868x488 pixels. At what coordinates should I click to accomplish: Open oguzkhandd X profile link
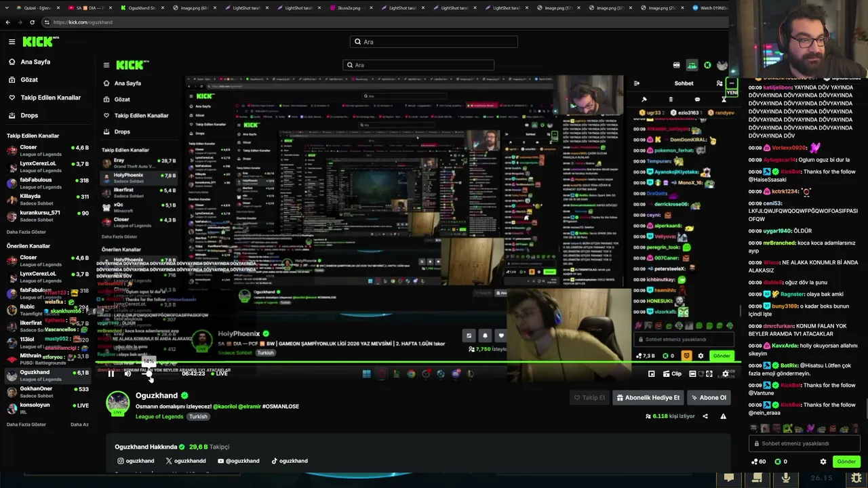click(186, 461)
